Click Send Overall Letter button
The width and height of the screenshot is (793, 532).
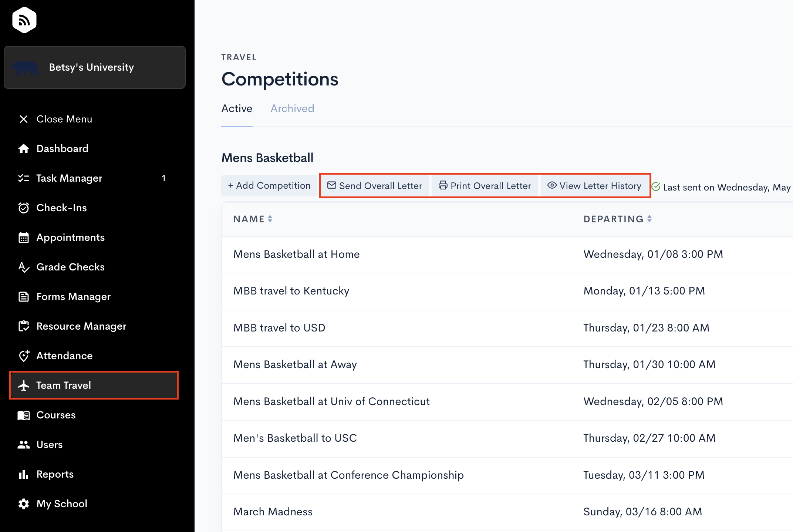pos(375,186)
